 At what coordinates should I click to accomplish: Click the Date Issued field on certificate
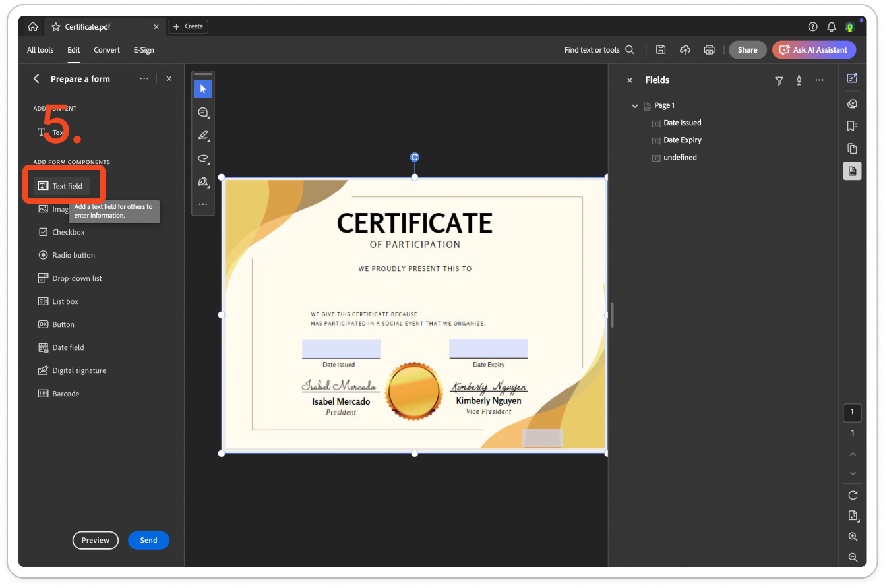tap(341, 349)
